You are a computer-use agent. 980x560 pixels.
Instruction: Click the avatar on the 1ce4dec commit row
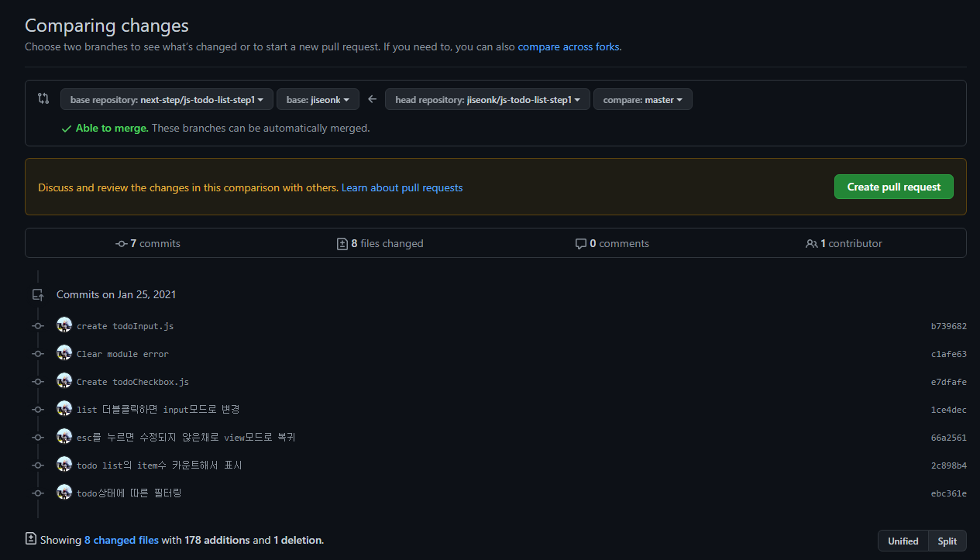[x=64, y=409]
